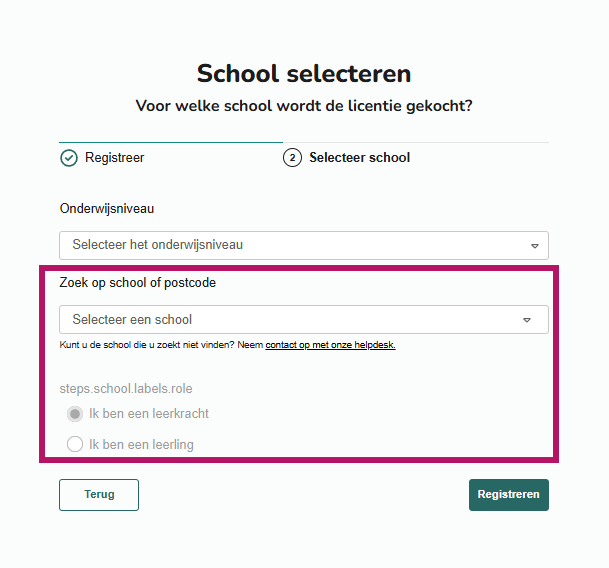The height and width of the screenshot is (568, 609).
Task: Click the 'Selecteer school' step label
Action: tap(359, 158)
